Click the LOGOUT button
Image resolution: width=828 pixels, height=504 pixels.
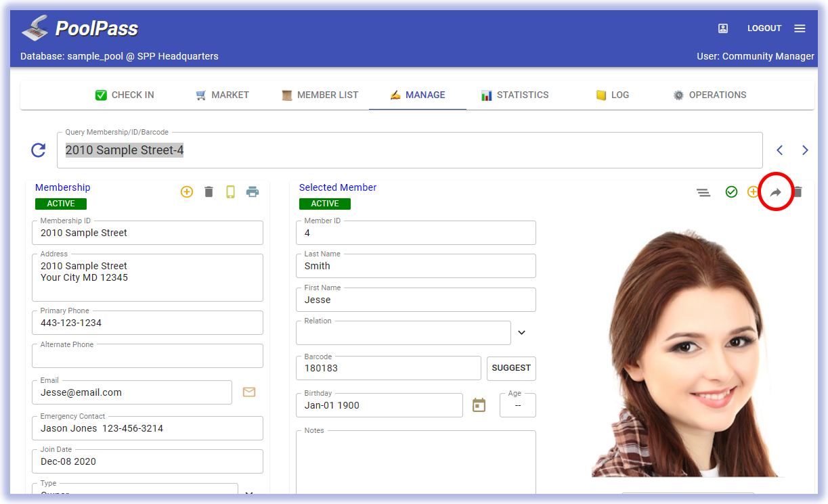(x=764, y=28)
